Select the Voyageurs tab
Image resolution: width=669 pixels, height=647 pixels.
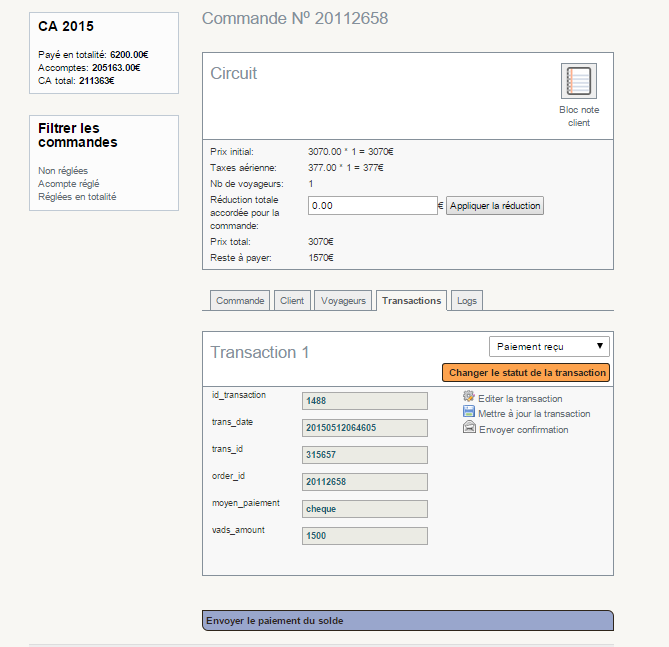click(x=344, y=300)
